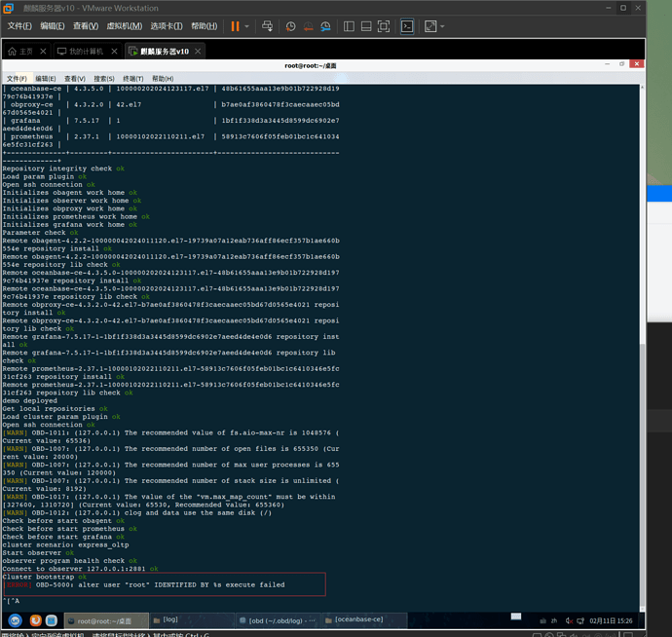Screen dimensions: 672x637
Task: Switch to the [obd (~/.obd/log) taskbar window
Action: [278, 620]
